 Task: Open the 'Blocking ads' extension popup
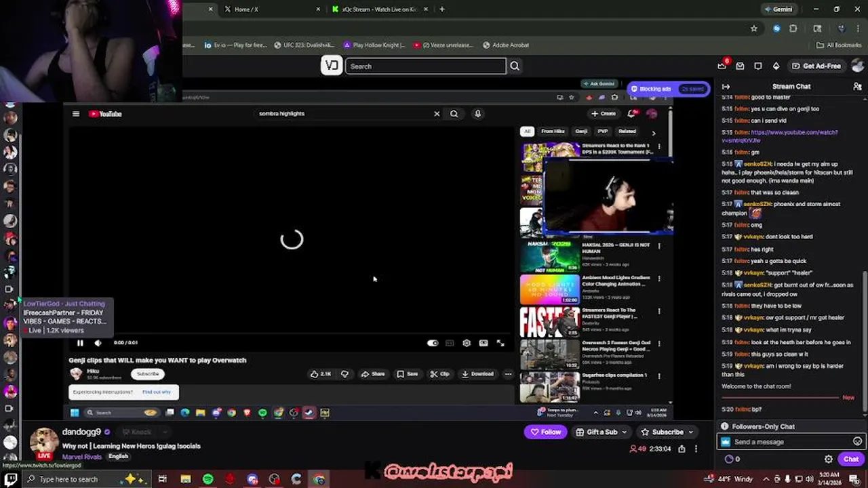pos(668,89)
